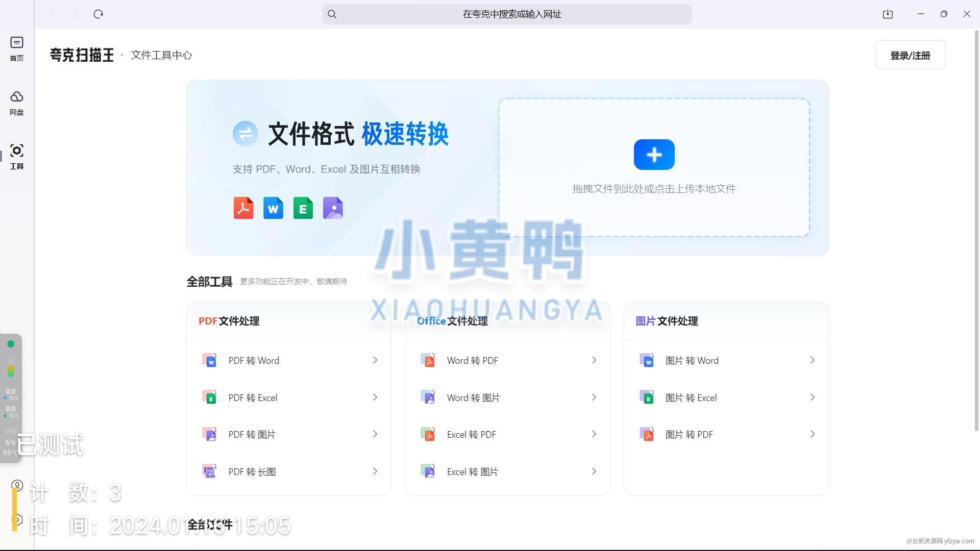Restore the window with maximize button
Image resolution: width=980 pixels, height=551 pixels.
click(x=944, y=14)
